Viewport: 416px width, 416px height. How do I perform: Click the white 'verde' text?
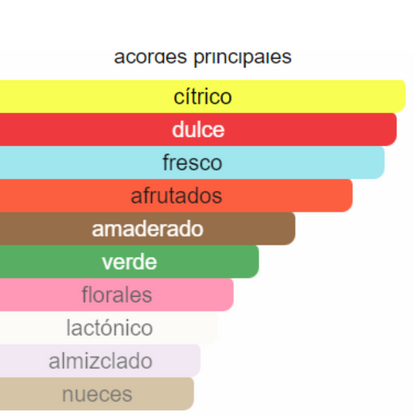point(129,262)
